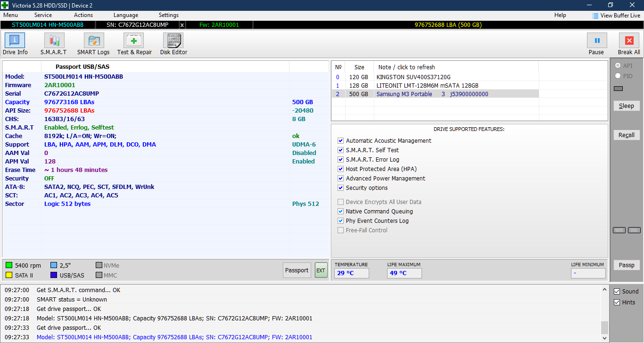The width and height of the screenshot is (644, 343).
Task: Click the API Size 976752688 LBAs value
Action: pos(69,111)
